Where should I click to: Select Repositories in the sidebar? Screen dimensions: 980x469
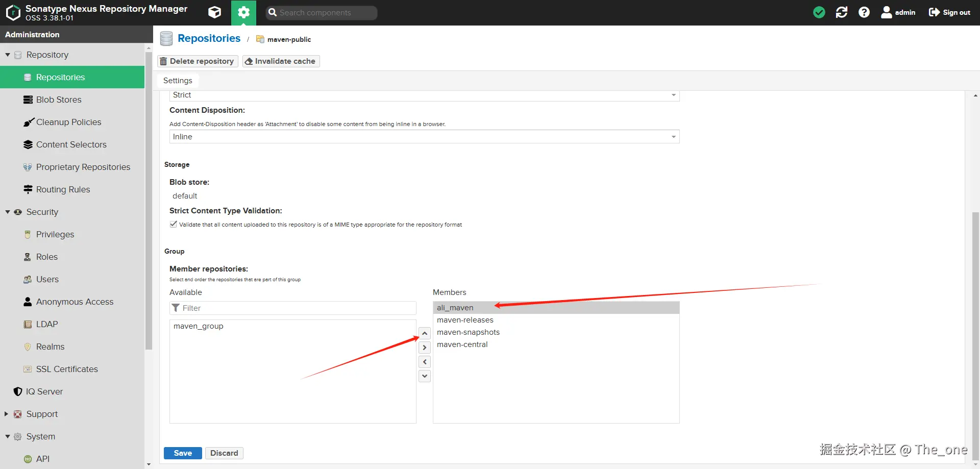coord(72,77)
